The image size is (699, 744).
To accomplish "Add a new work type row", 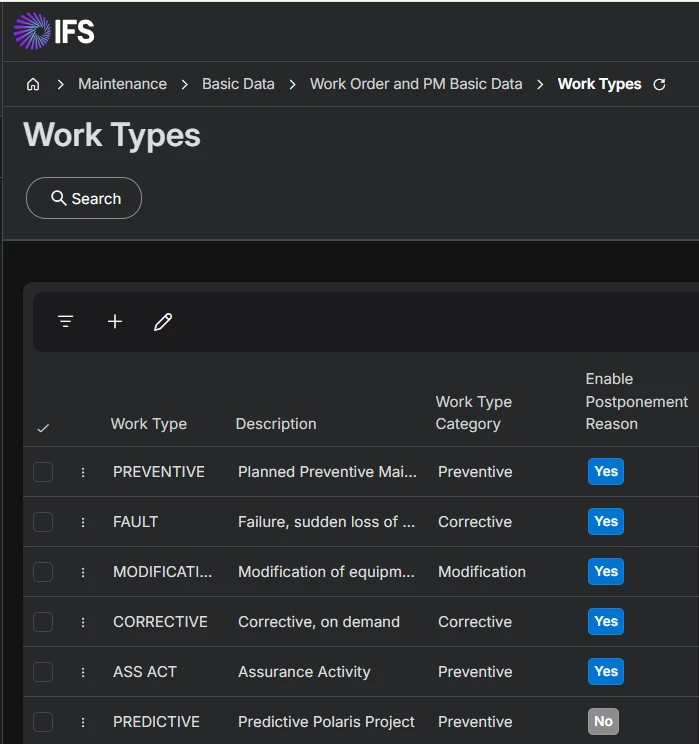I will [115, 321].
